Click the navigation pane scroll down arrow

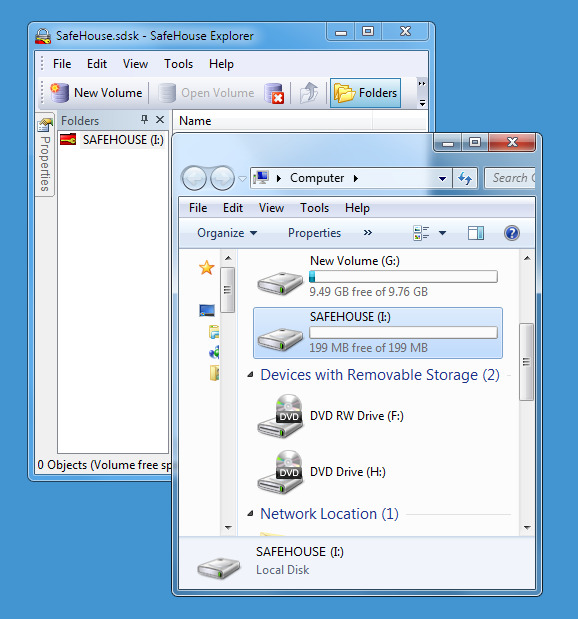(x=228, y=527)
